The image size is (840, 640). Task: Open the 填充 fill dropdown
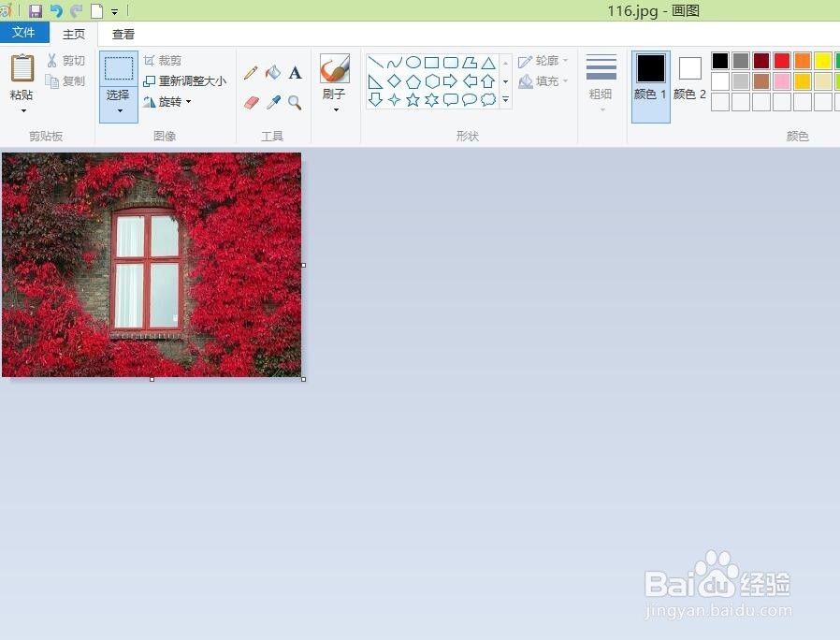tap(543, 81)
